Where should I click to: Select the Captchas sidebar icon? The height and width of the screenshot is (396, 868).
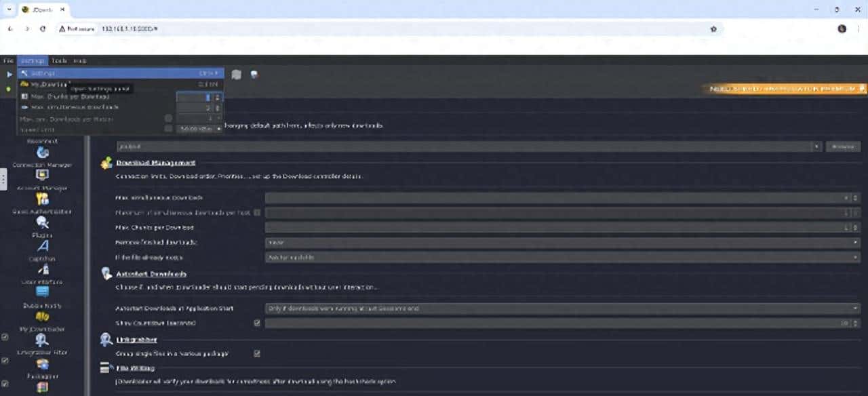pos(42,247)
